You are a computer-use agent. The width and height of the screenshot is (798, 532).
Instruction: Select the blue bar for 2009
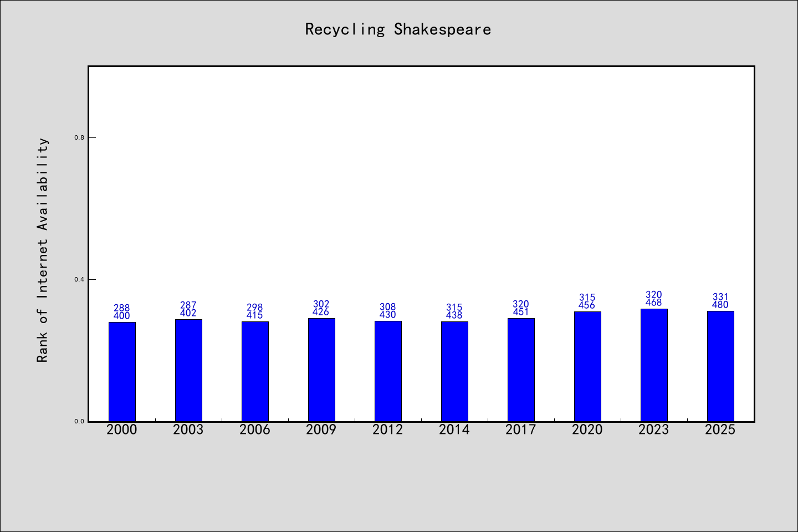click(x=321, y=370)
